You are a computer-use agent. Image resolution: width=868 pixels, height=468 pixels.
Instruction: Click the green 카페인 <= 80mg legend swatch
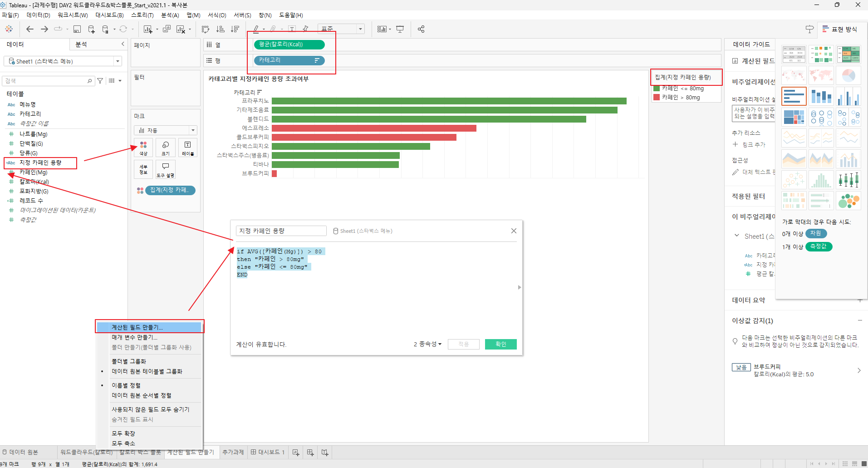coord(656,89)
